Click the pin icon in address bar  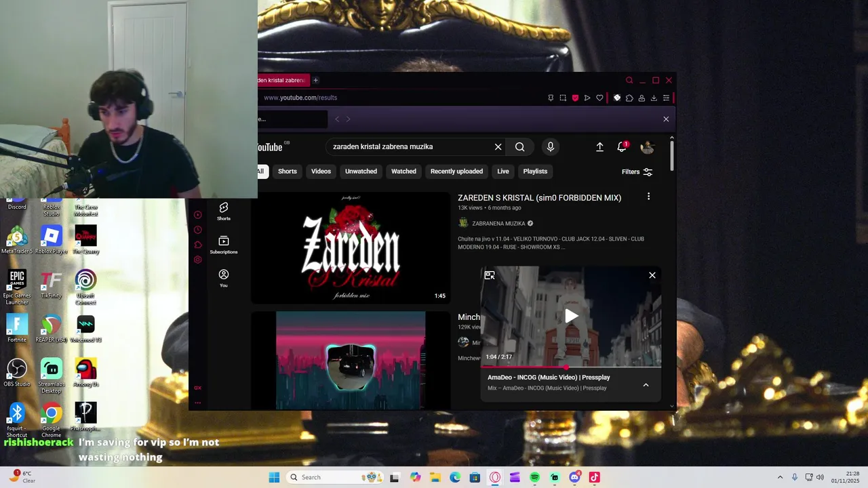(551, 98)
